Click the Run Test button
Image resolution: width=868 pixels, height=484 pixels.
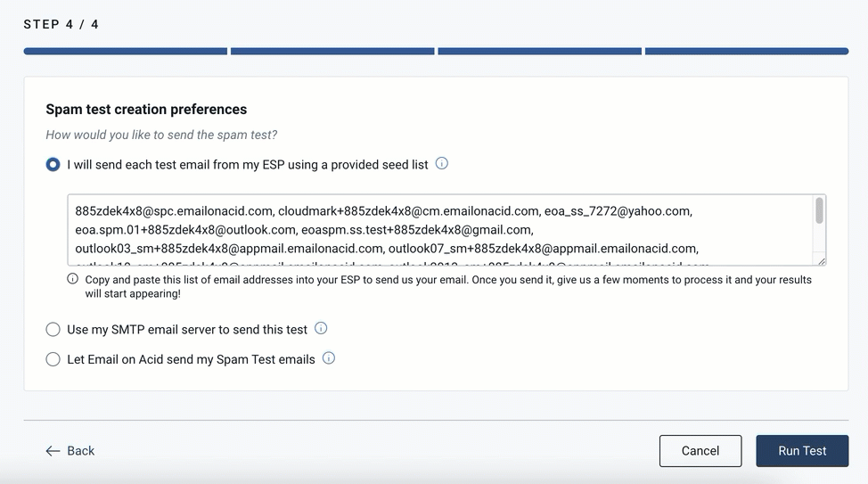(802, 451)
